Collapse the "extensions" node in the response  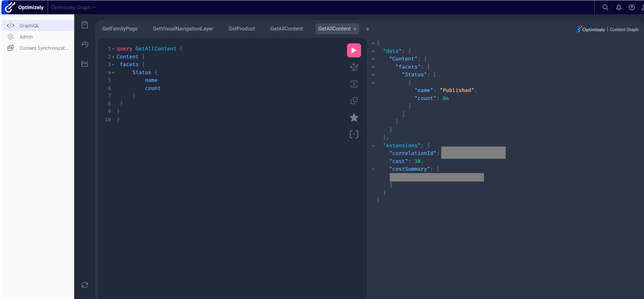click(373, 146)
